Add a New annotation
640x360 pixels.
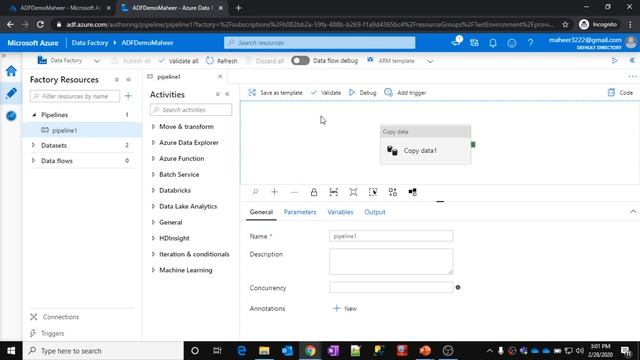coord(345,308)
